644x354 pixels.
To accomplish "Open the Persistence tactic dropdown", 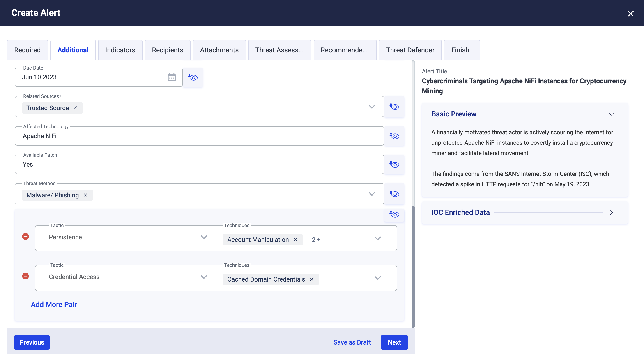I will [204, 237].
